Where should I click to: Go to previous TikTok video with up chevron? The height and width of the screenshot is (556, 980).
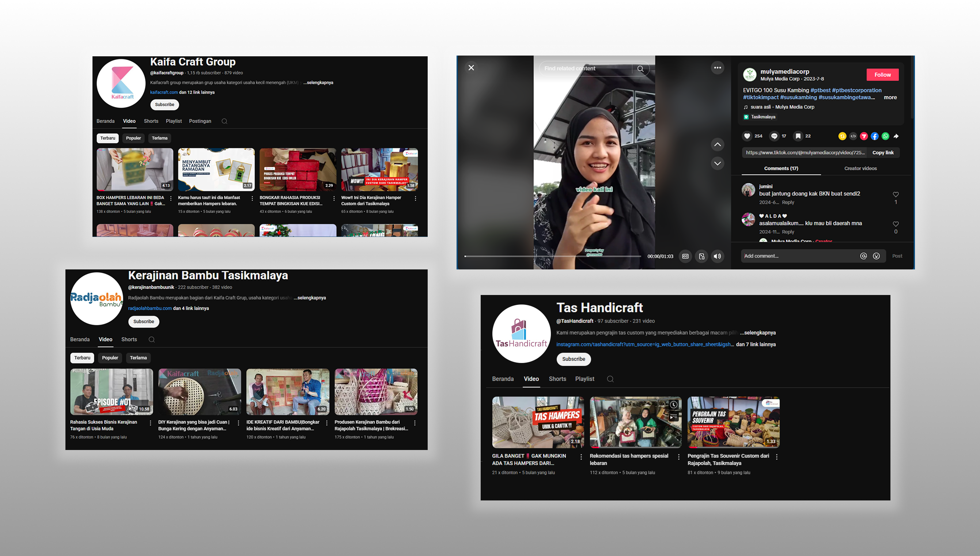click(717, 144)
